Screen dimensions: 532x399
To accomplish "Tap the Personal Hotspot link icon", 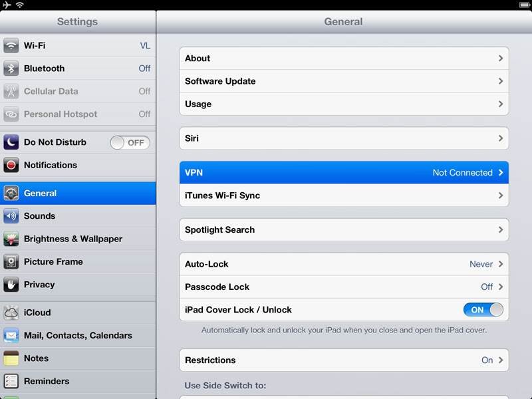I will (11, 114).
